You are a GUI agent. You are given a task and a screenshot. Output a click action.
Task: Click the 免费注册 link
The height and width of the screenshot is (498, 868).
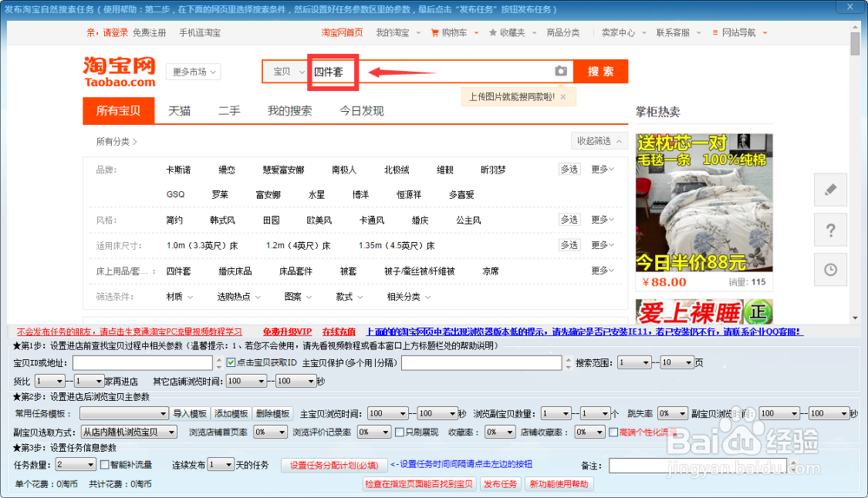149,33
